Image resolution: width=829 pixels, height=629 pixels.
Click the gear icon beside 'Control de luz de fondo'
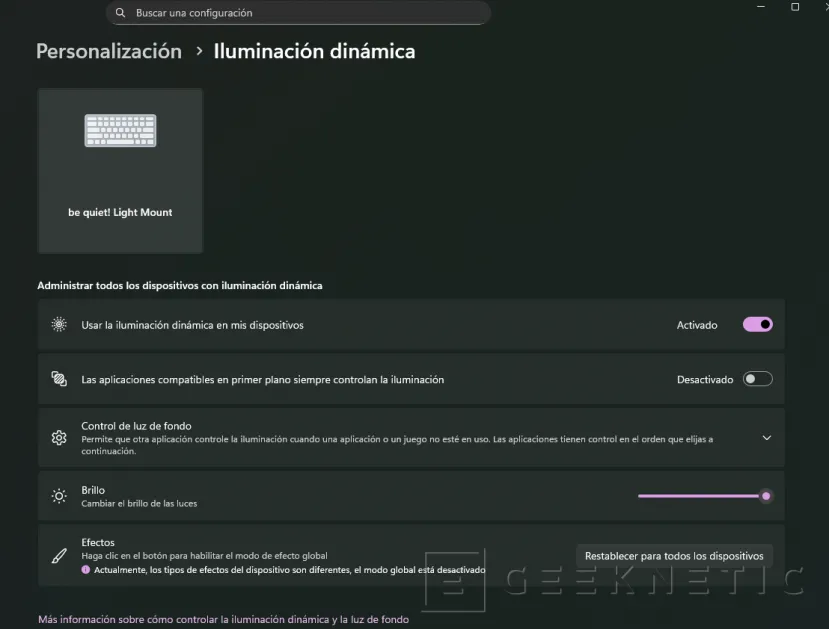(x=59, y=438)
